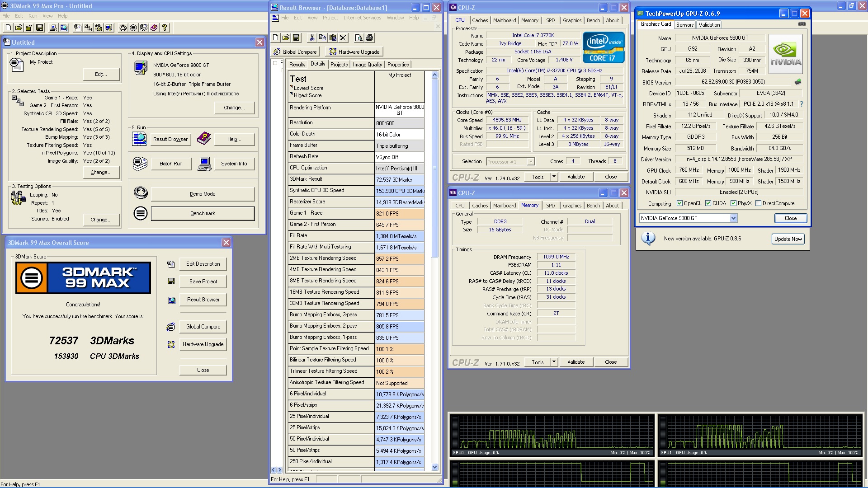Click Project Description icon in 3DMark toolbar
Viewport: 868px width, 488px height.
78,28
